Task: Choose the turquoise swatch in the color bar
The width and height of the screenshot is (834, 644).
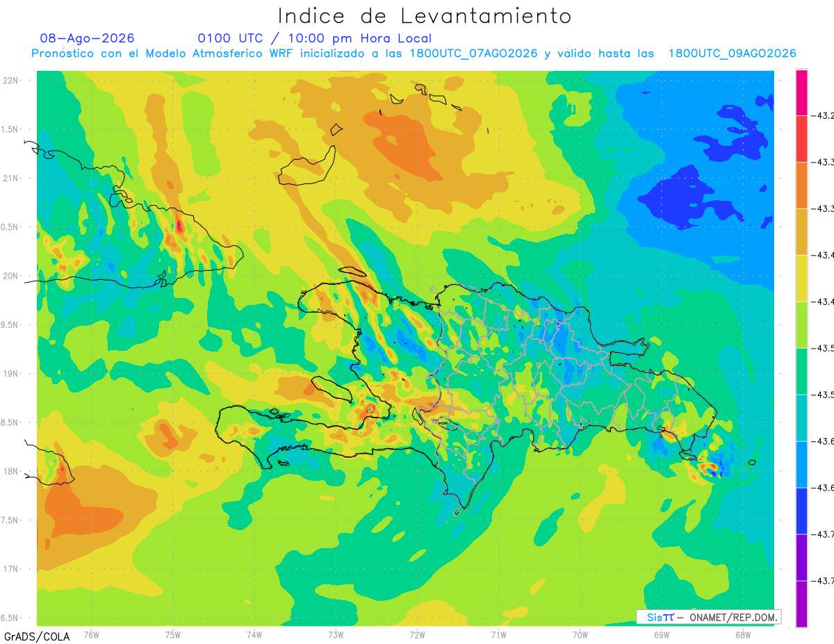Action: pos(801,418)
